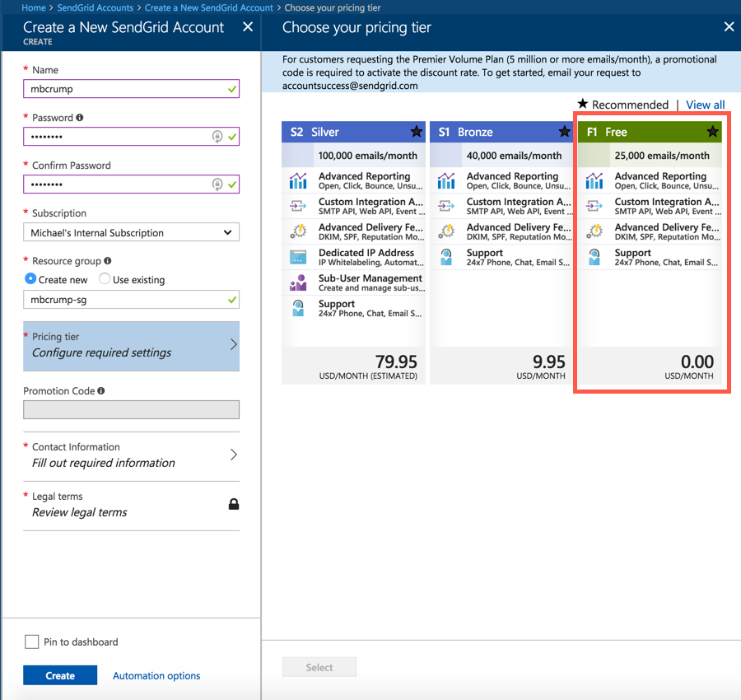Click the Advanced Delivery gear icon in Free tier
This screenshot has height=700, width=741.
(594, 231)
